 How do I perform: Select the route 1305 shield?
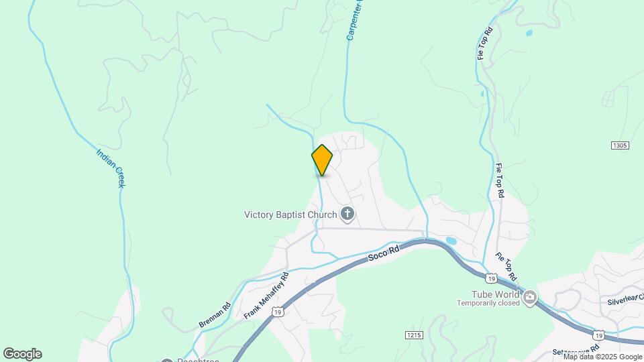(620, 145)
